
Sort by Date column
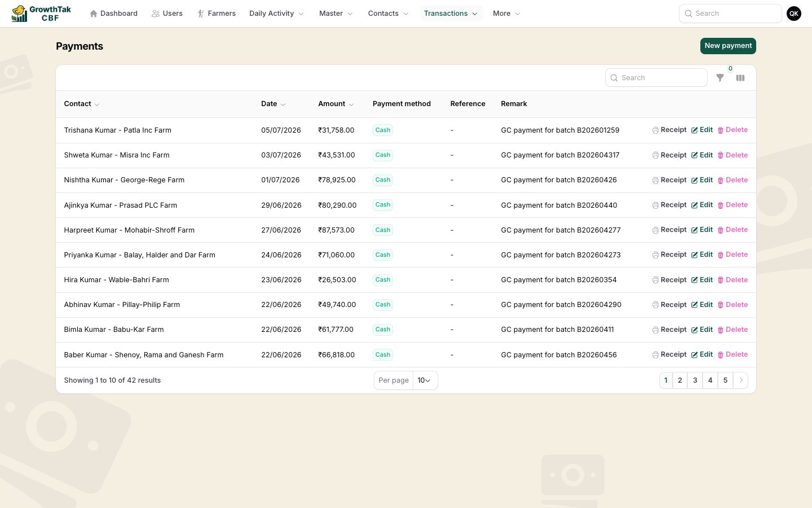(x=273, y=104)
